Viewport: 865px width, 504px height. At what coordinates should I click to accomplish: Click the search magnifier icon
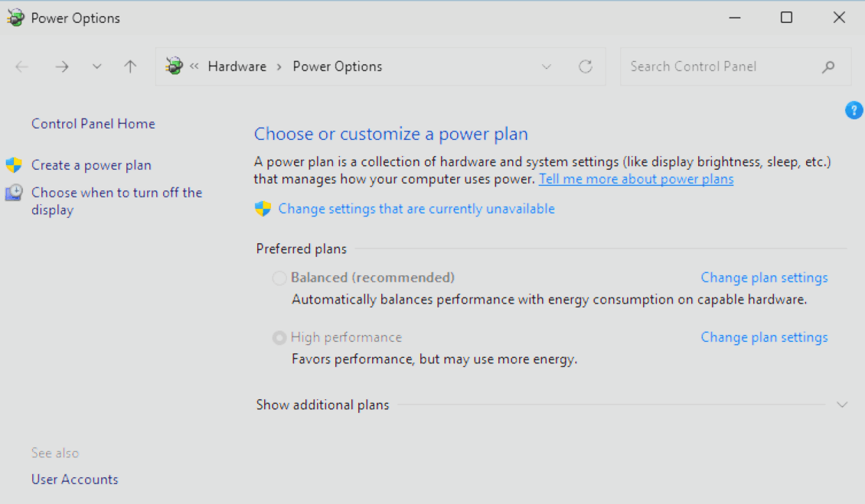coord(828,67)
